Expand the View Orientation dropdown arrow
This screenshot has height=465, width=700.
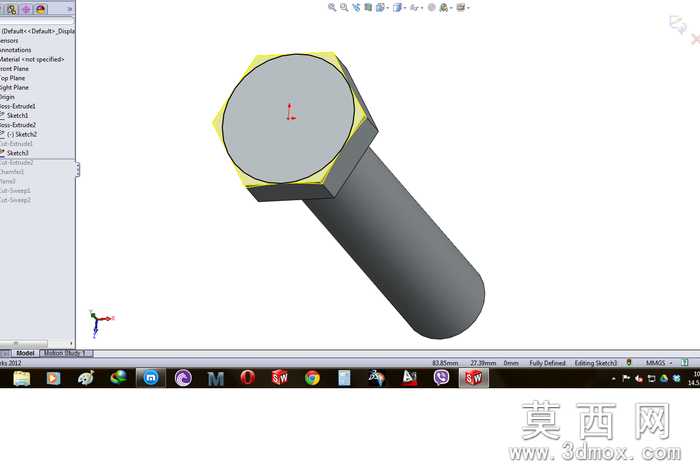point(388,8)
